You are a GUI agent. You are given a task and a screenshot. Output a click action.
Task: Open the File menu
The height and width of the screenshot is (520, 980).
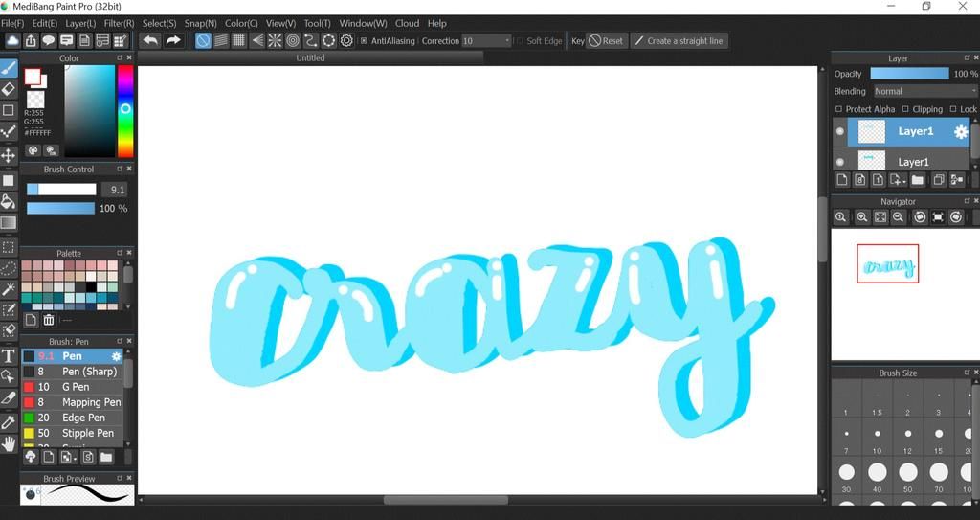12,23
